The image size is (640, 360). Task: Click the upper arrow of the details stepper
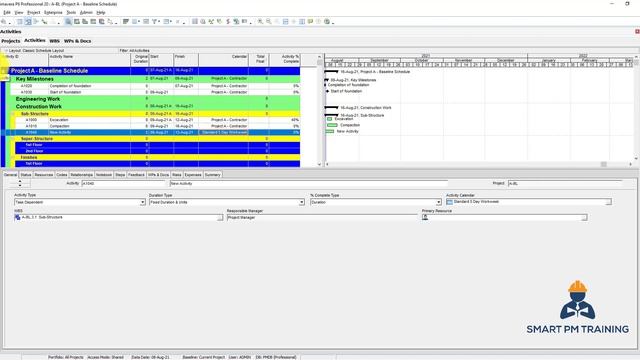coord(20,181)
